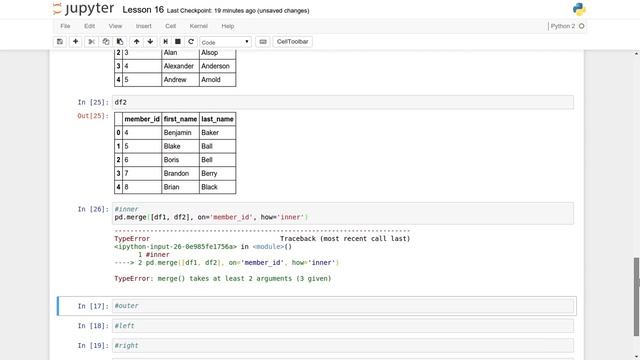Viewport: 640px width, 360px height.
Task: Click the CellToolbar button
Action: [x=292, y=42]
